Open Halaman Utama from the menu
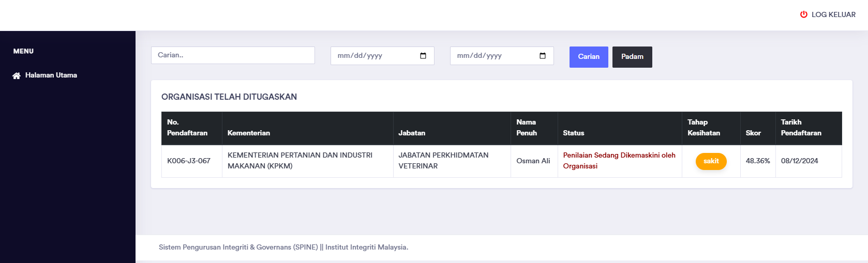 tap(51, 75)
